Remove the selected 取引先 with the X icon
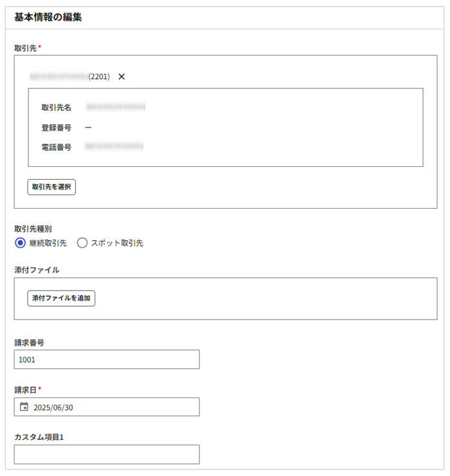 coord(122,77)
